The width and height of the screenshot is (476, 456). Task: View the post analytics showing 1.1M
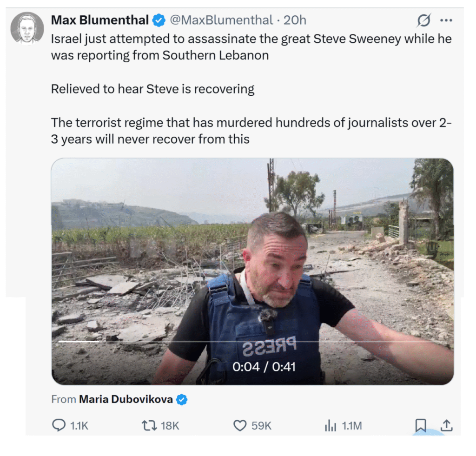click(x=330, y=425)
